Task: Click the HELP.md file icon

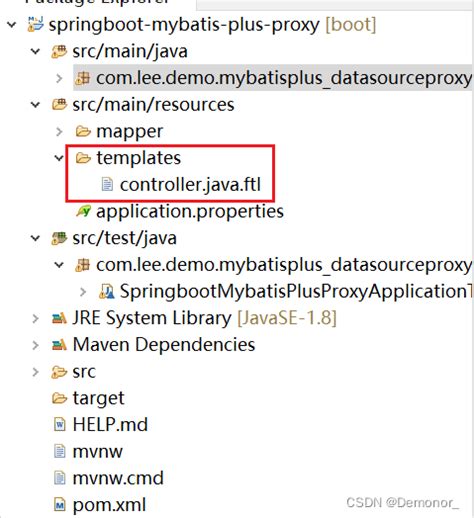Action: pyautogui.click(x=60, y=425)
